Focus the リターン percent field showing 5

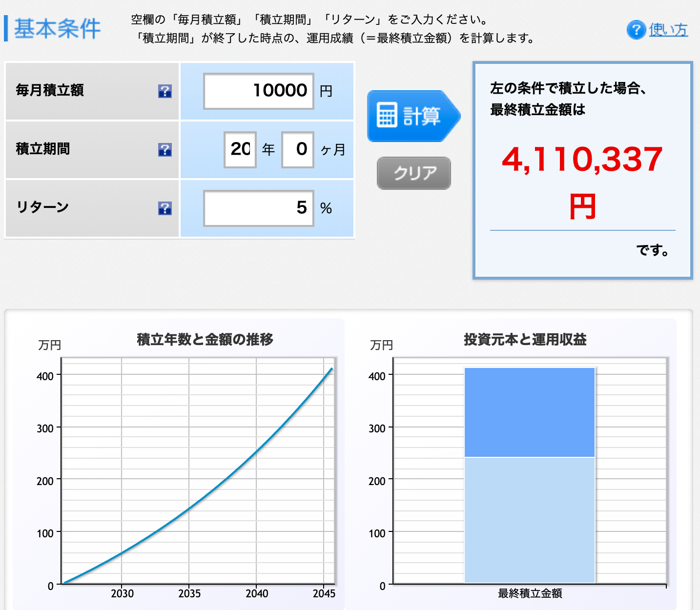[x=258, y=208]
